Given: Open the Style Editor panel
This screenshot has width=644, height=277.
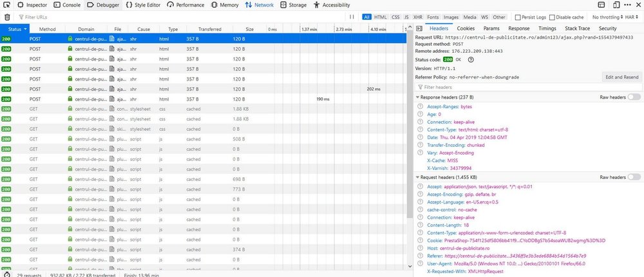Looking at the screenshot, I should click(144, 5).
